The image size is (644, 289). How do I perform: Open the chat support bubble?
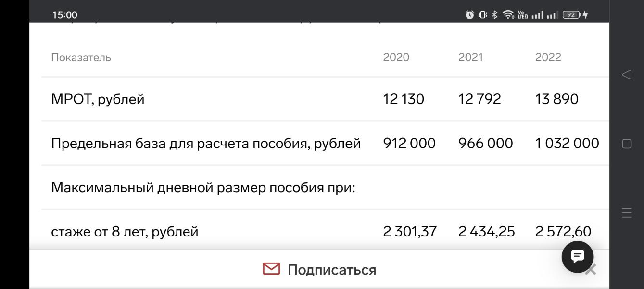coord(577,257)
